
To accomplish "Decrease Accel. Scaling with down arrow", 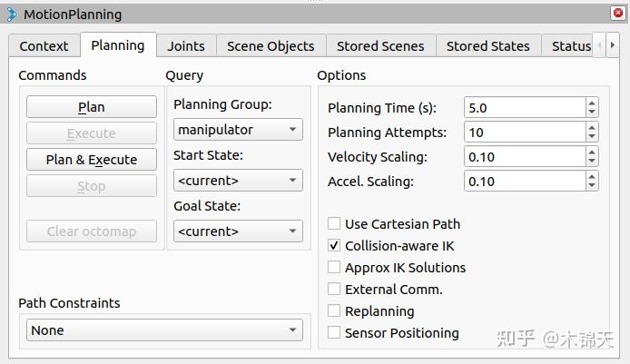I will [x=592, y=185].
